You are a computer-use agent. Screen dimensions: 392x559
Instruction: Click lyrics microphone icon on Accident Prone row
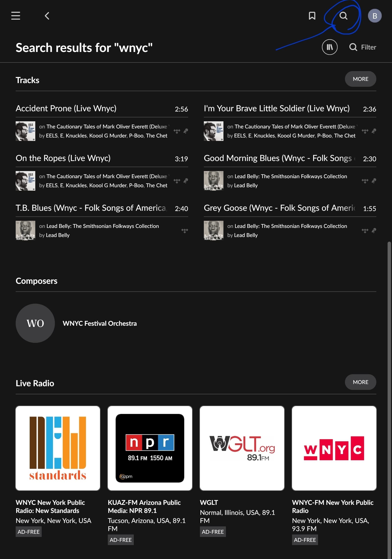186,131
